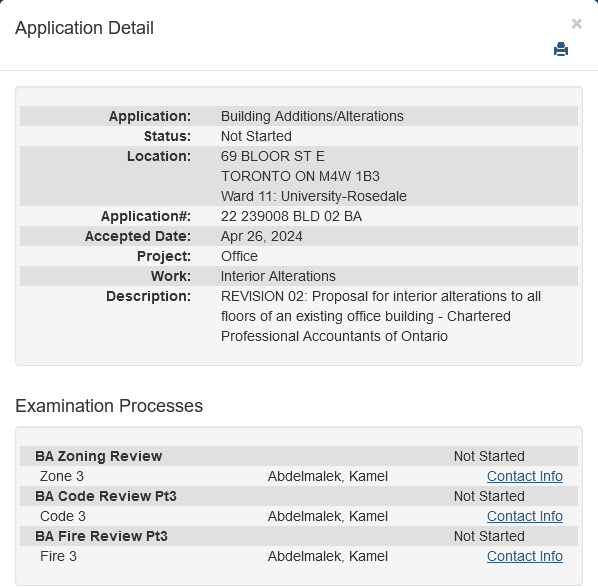This screenshot has height=587, width=598.
Task: Click the Application Detail heading
Action: (x=84, y=28)
